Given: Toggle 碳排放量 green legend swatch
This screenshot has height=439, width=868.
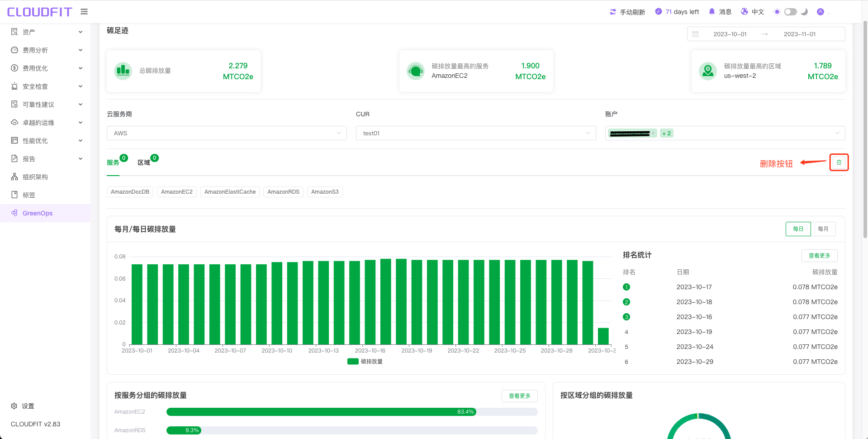Looking at the screenshot, I should pos(353,362).
